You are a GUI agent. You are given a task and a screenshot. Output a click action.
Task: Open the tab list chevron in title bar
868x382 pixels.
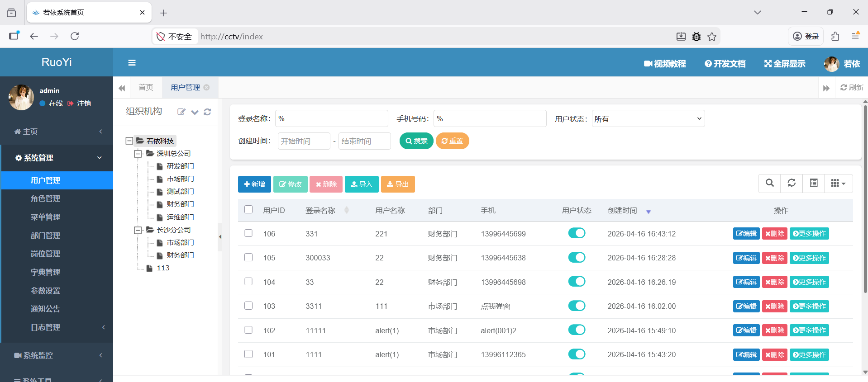click(758, 12)
